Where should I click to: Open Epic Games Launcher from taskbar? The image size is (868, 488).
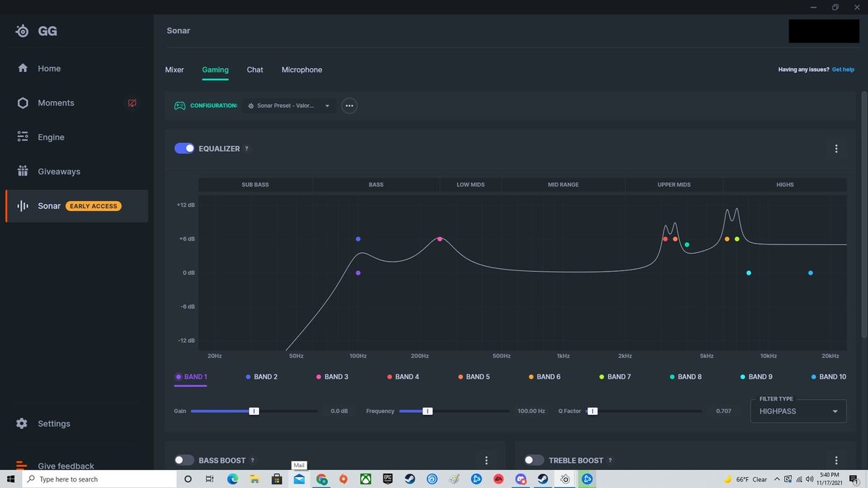(388, 479)
